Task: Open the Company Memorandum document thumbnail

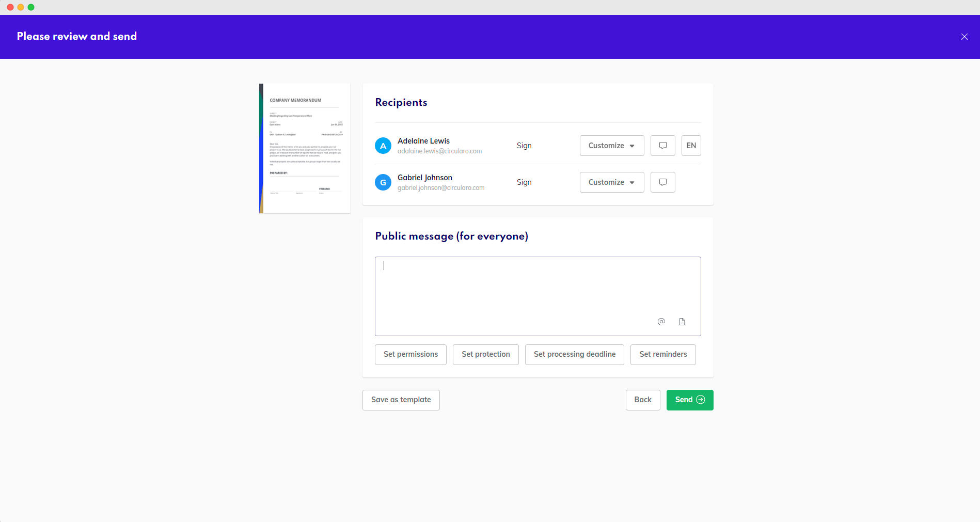Action: [305, 149]
